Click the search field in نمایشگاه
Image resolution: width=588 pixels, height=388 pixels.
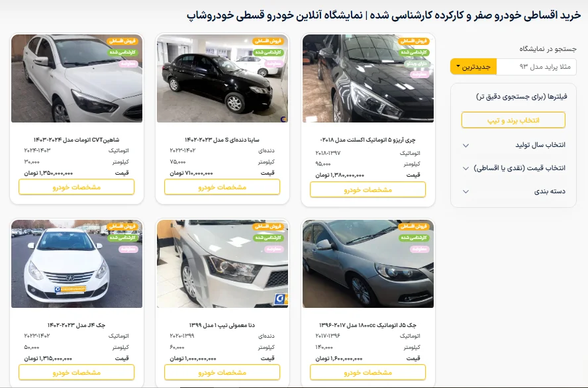pyautogui.click(x=536, y=67)
